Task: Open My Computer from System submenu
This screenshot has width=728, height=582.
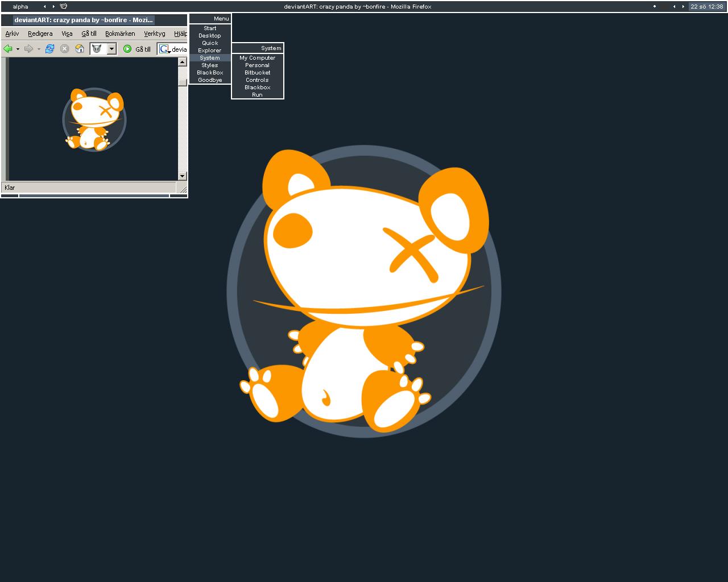Action: coord(258,58)
